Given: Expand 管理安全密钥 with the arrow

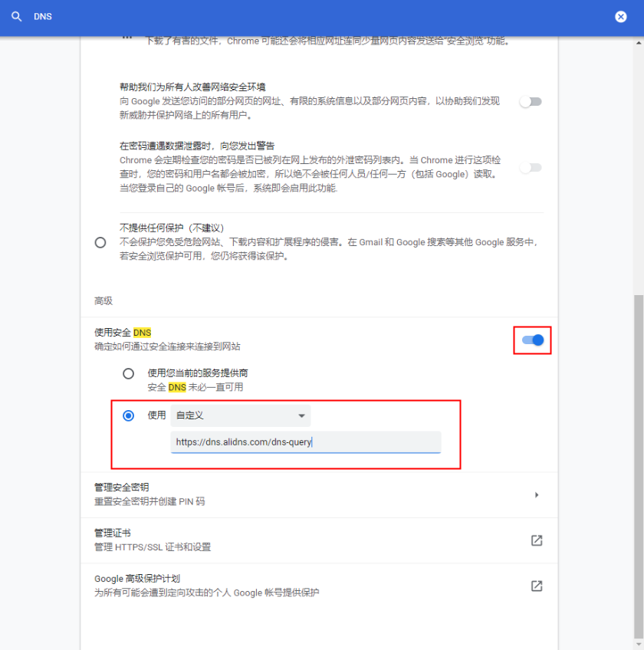Looking at the screenshot, I should click(537, 495).
